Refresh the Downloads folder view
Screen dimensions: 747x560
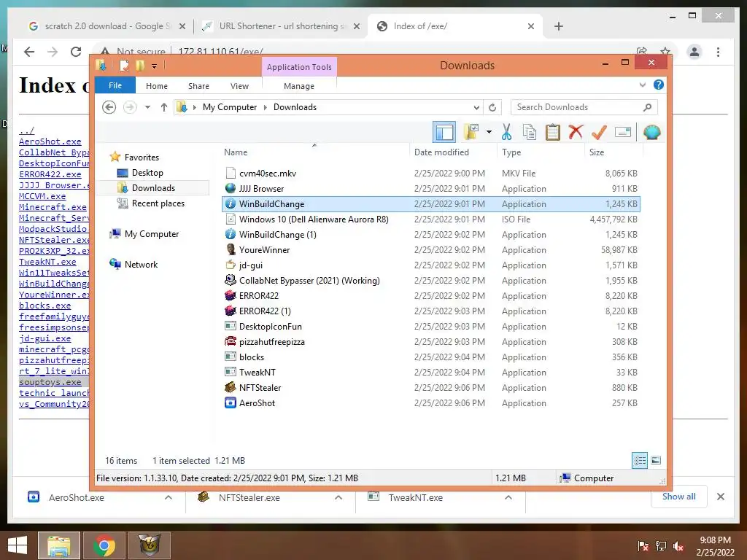(x=492, y=107)
